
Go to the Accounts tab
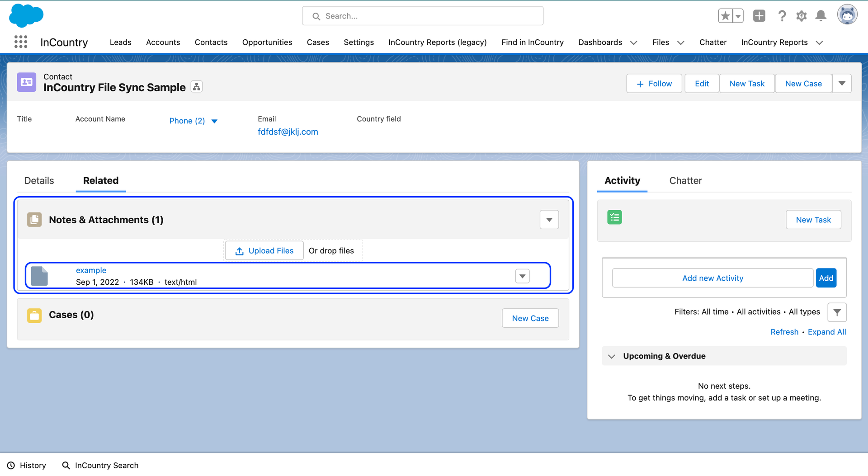pos(163,42)
